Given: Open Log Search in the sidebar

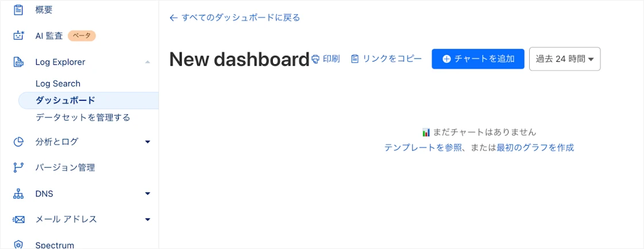Looking at the screenshot, I should 58,84.
